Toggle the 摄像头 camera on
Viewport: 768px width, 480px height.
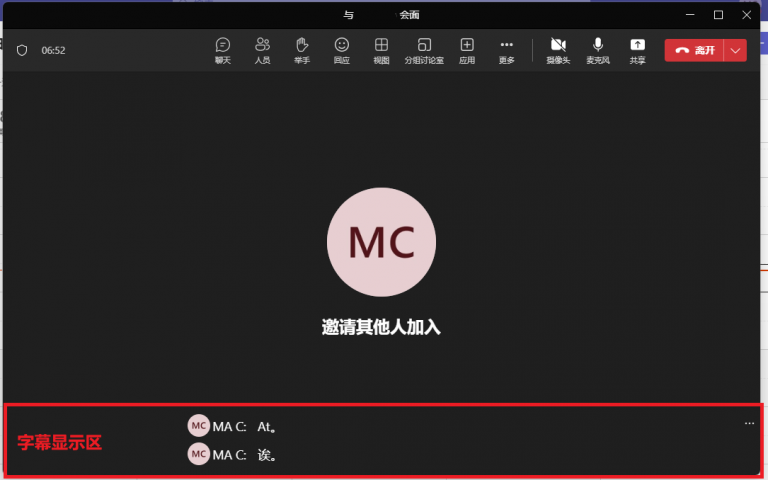(x=558, y=50)
